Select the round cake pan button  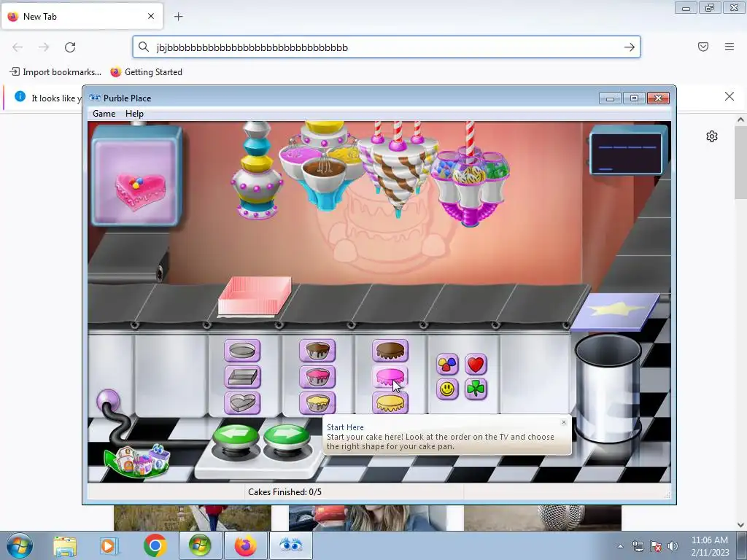[x=242, y=351]
